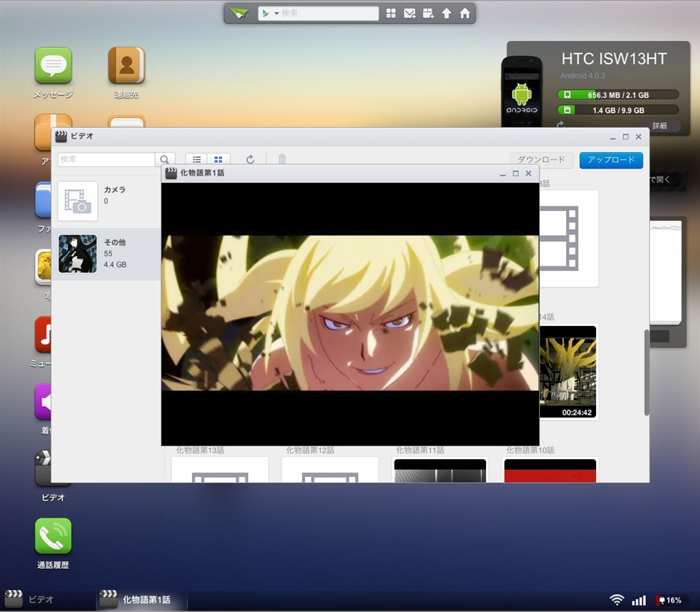The image size is (700, 612).
Task: Click the ダウンロード button
Action: click(x=541, y=160)
